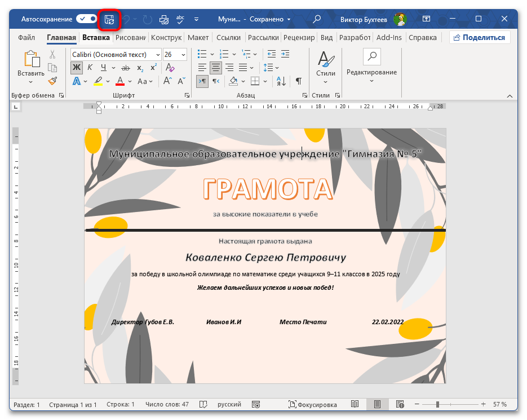The width and height of the screenshot is (527, 420).
Task: Align text left
Action: click(x=202, y=68)
